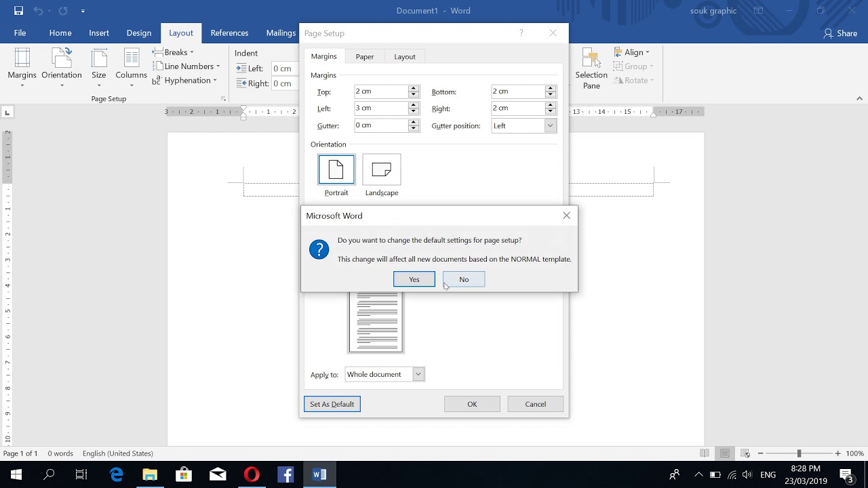Click the Save icon in Quick Access Toolbar
868x488 pixels.
[x=19, y=11]
